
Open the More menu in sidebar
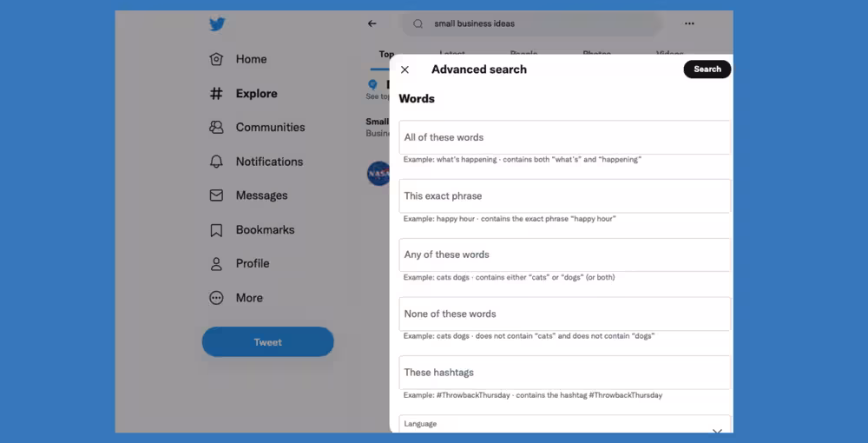(x=248, y=298)
